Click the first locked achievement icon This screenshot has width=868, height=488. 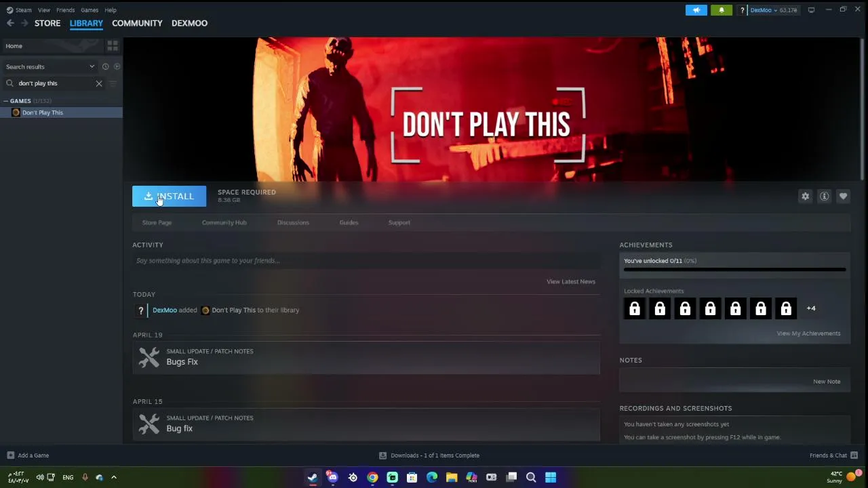point(635,309)
